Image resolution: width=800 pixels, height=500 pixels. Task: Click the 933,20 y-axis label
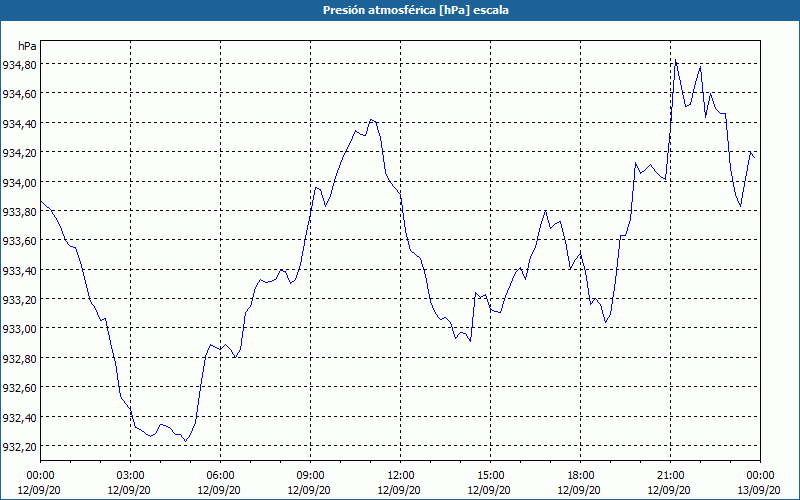18,299
